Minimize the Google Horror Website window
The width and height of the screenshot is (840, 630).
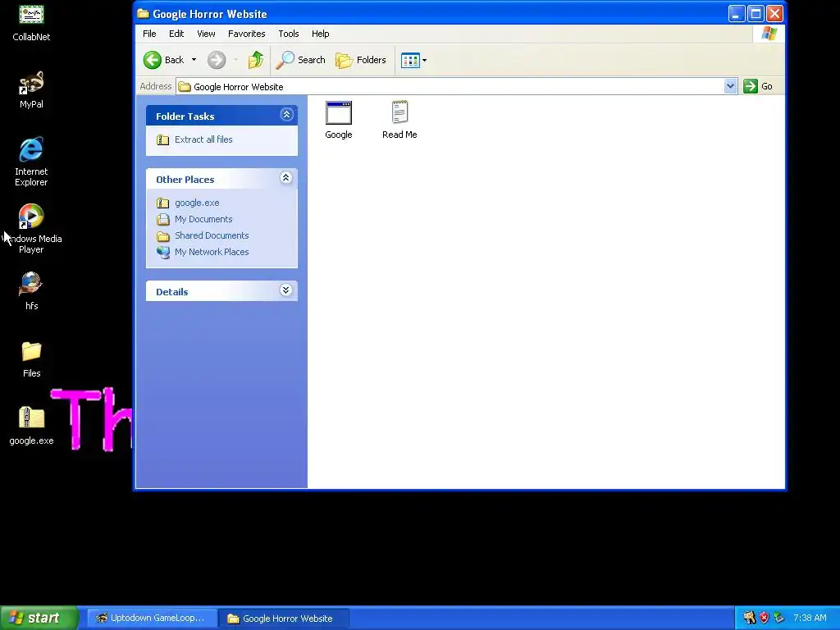coord(737,14)
